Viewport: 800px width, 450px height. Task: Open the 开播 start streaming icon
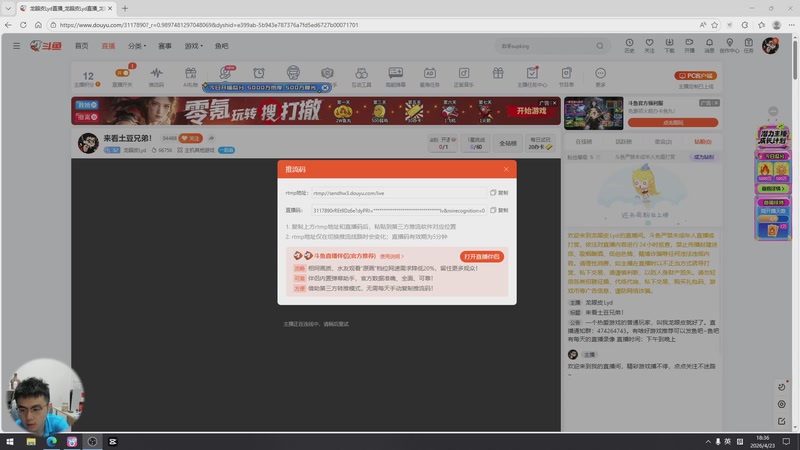[689, 45]
